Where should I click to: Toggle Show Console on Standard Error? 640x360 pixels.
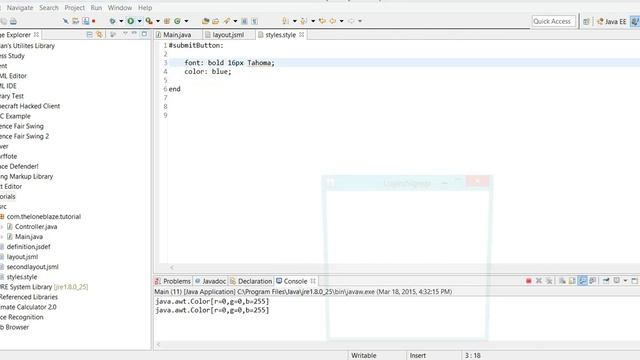click(x=593, y=281)
